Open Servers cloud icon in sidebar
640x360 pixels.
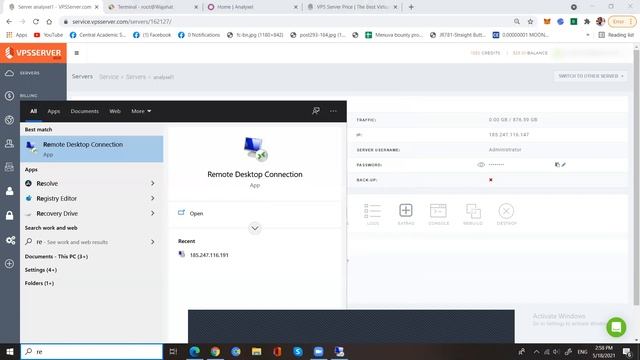point(9,73)
